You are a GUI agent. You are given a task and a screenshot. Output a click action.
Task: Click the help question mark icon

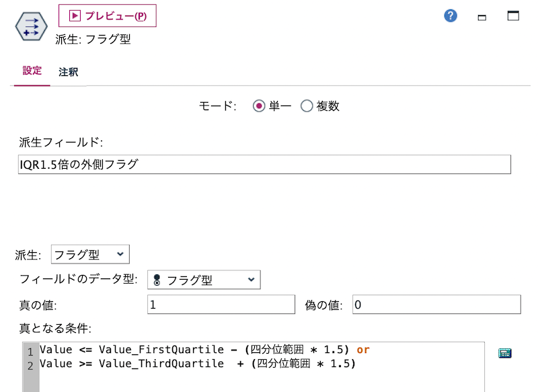pyautogui.click(x=450, y=15)
